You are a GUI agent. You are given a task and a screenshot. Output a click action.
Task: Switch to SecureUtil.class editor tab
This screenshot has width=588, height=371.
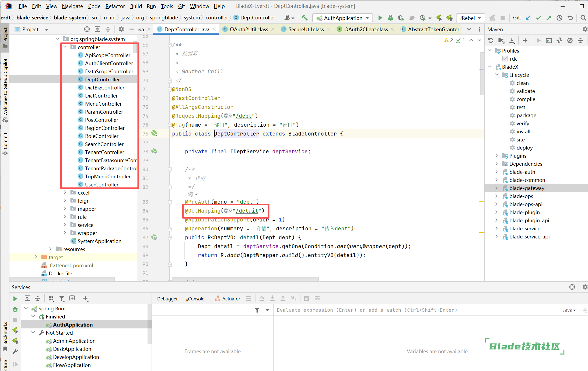pos(306,29)
